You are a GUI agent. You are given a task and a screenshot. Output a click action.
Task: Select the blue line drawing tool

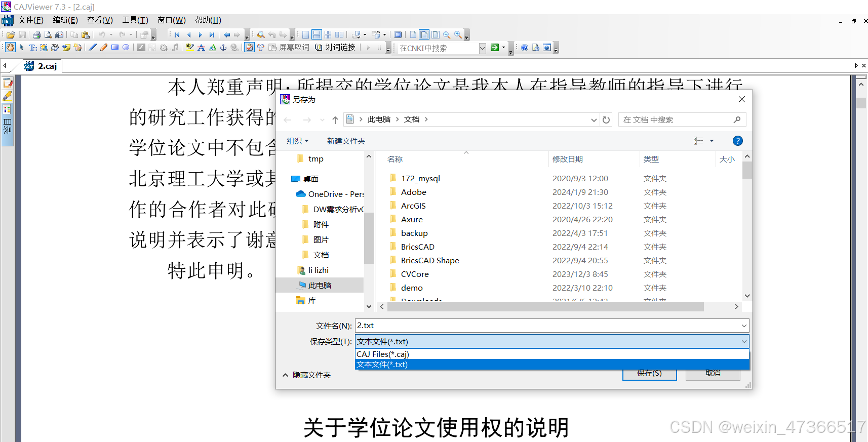click(x=93, y=48)
